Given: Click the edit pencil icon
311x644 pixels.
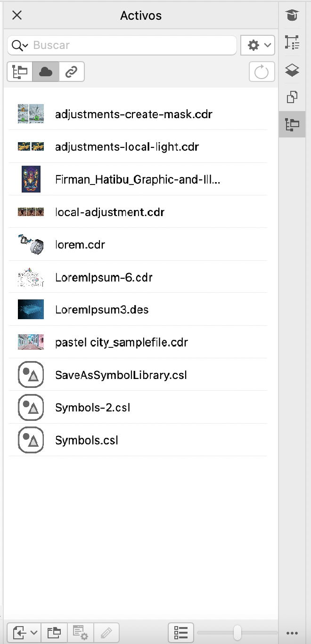Looking at the screenshot, I should (x=106, y=632).
